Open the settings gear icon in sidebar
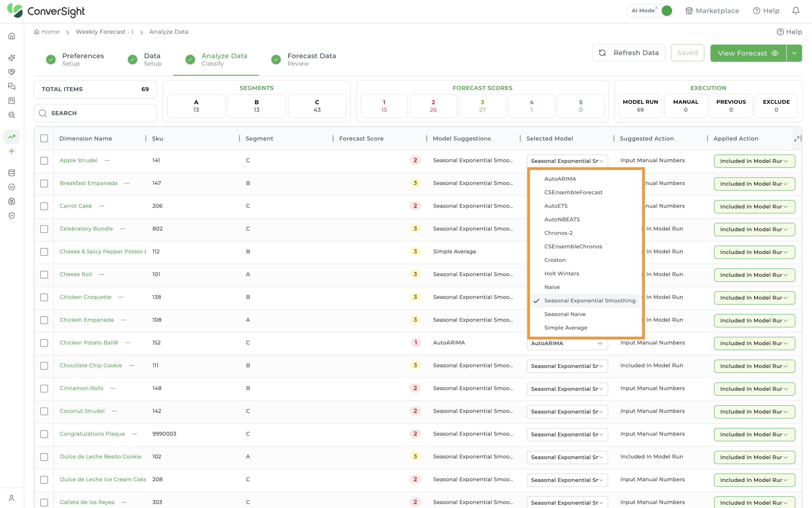 click(12, 201)
